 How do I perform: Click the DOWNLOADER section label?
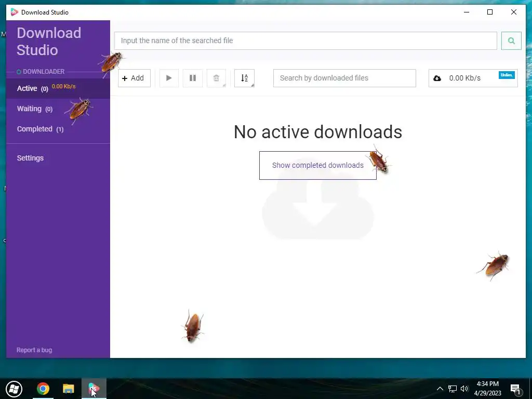tap(44, 72)
